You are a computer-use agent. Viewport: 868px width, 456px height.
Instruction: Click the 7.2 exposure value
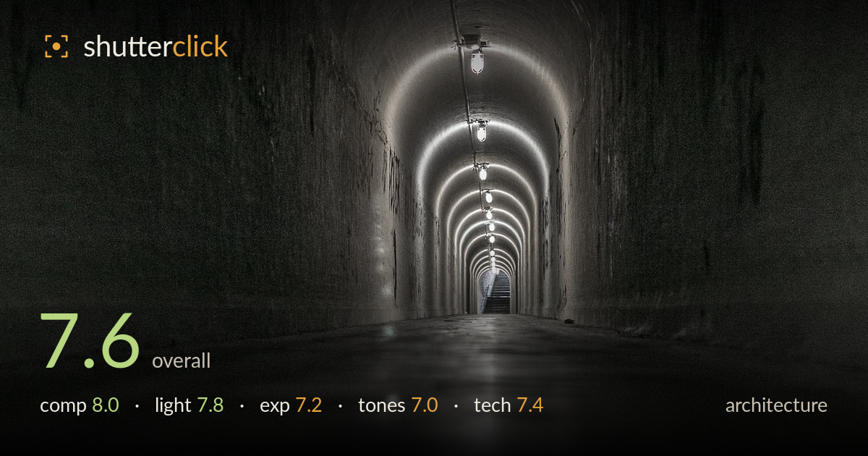(x=309, y=405)
